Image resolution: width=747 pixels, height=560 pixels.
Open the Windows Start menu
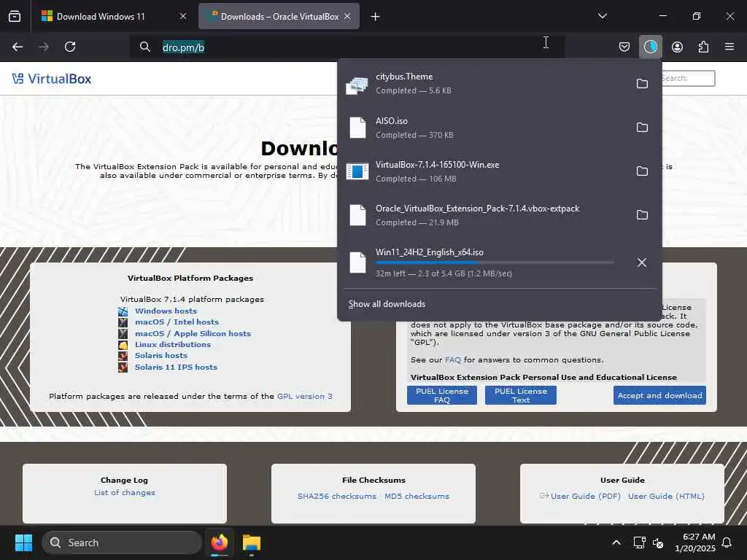[23, 542]
